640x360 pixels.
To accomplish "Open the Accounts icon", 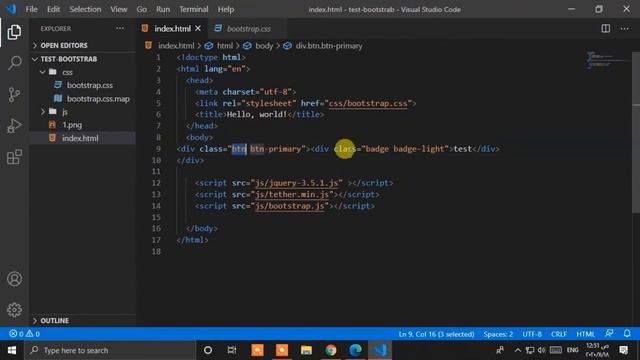I will tap(14, 279).
